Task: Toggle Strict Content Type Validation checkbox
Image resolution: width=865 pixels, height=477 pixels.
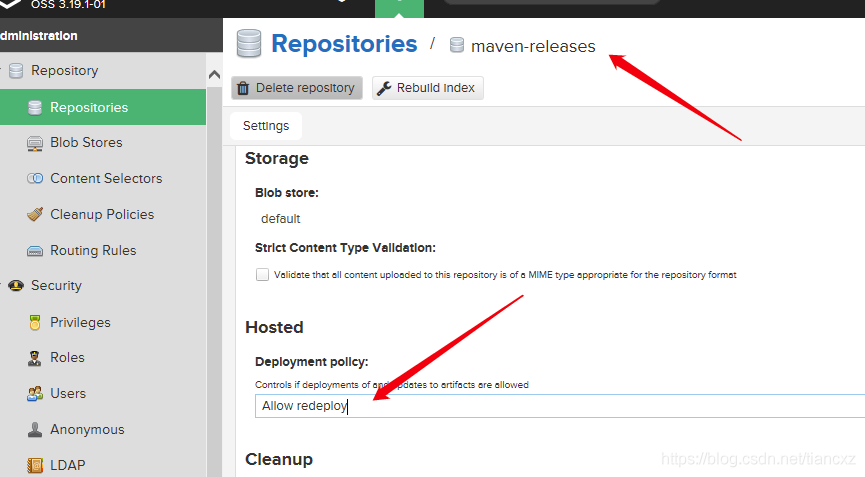Action: point(262,275)
